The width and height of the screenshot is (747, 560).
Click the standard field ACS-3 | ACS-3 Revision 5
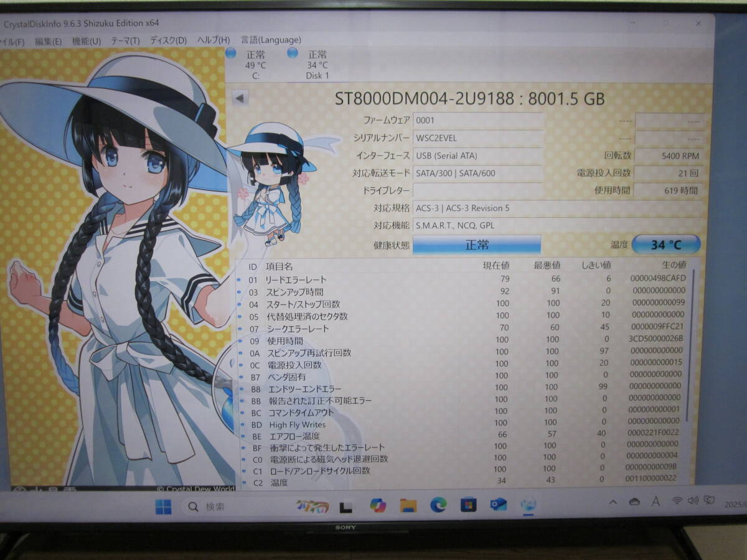[559, 208]
